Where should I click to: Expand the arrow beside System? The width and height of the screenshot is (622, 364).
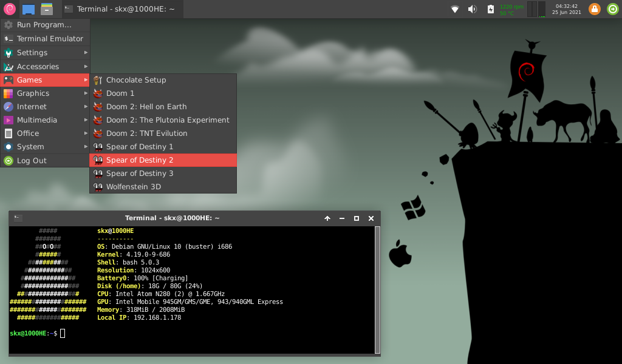tap(86, 147)
